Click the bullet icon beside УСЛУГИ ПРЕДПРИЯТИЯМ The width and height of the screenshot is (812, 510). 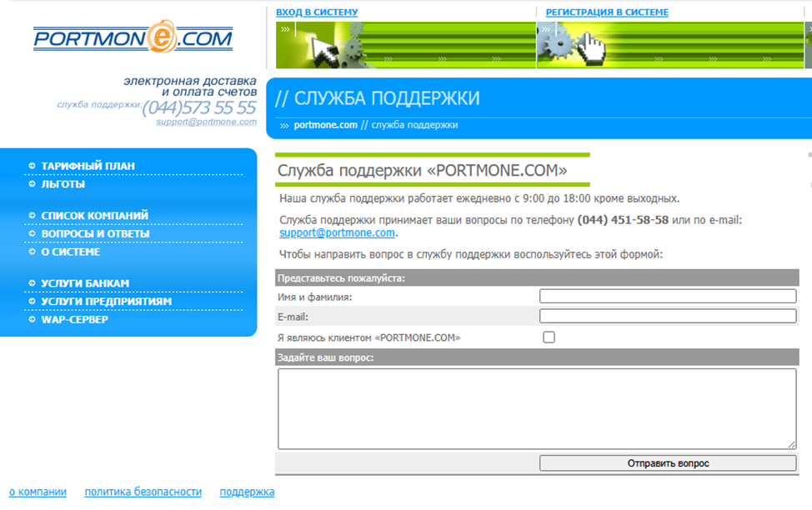click(32, 302)
